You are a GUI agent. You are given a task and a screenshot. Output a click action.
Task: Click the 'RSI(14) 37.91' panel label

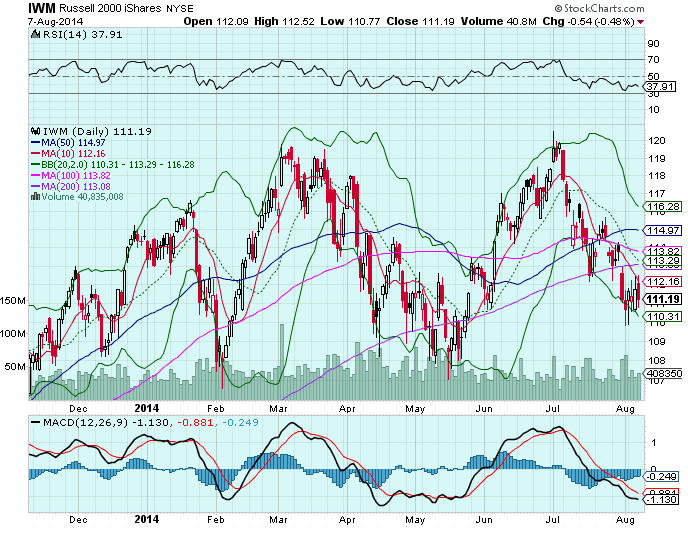click(x=82, y=35)
